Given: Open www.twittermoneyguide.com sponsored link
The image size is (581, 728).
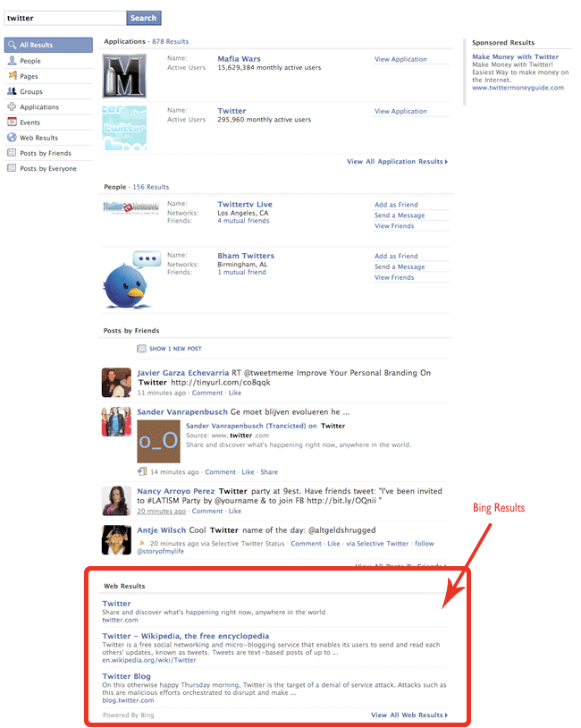Looking at the screenshot, I should 518,88.
